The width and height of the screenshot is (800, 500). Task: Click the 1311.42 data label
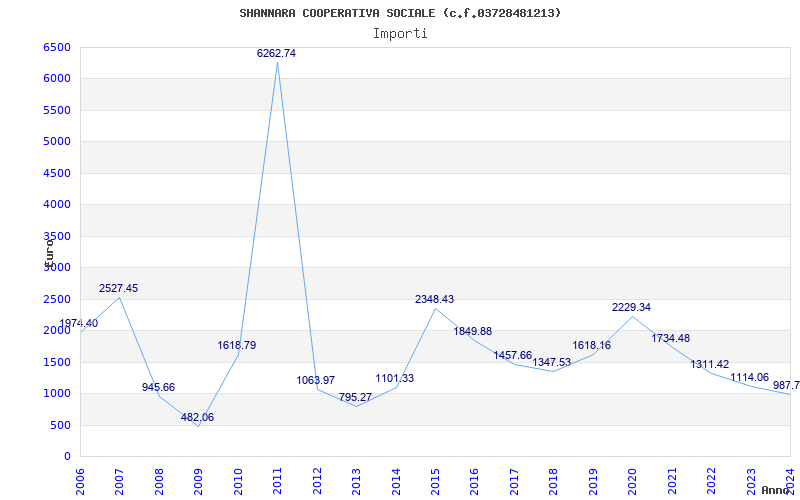710,365
